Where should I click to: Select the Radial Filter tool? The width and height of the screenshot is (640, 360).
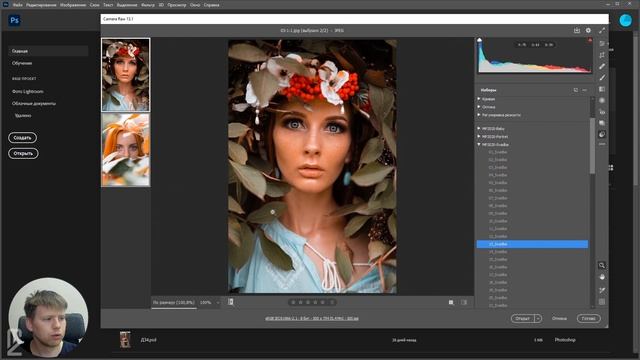click(602, 100)
